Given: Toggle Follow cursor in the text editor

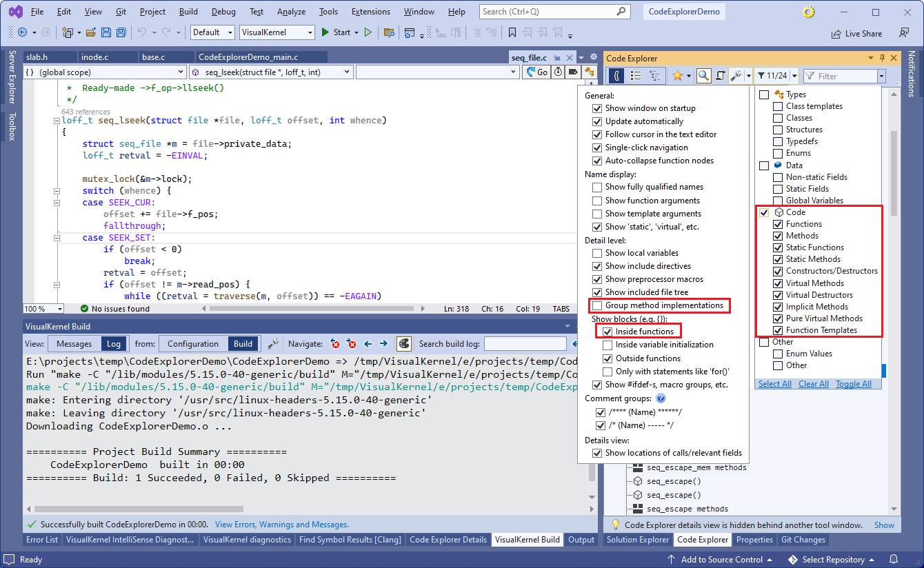Looking at the screenshot, I should point(597,134).
